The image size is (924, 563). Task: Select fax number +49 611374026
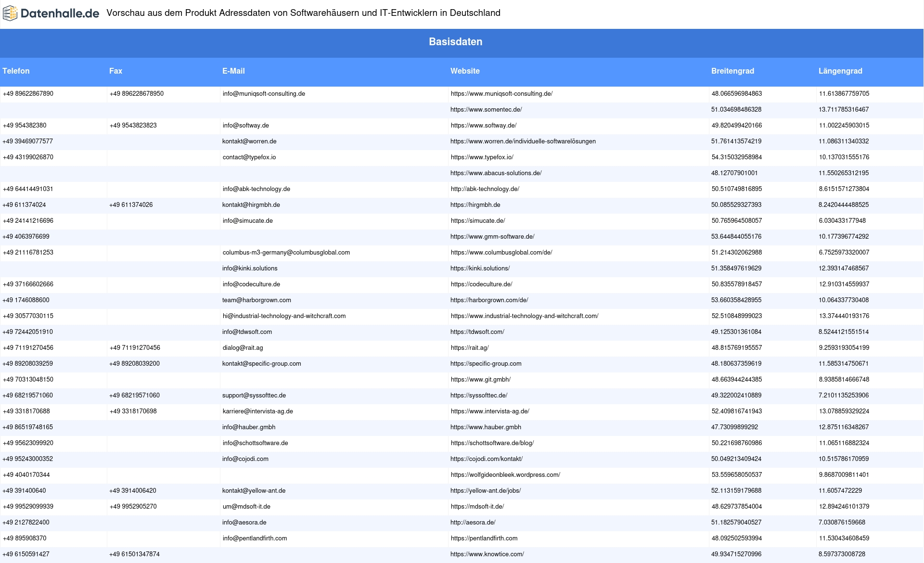(131, 205)
